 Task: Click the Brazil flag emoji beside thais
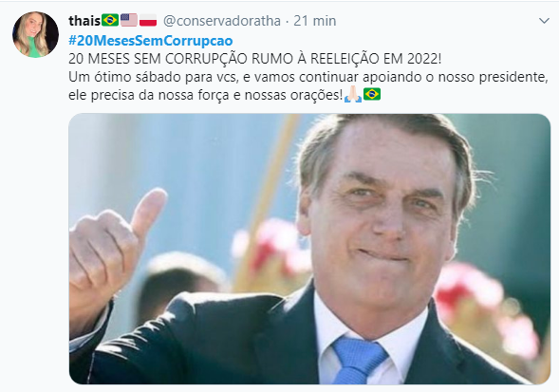[110, 20]
